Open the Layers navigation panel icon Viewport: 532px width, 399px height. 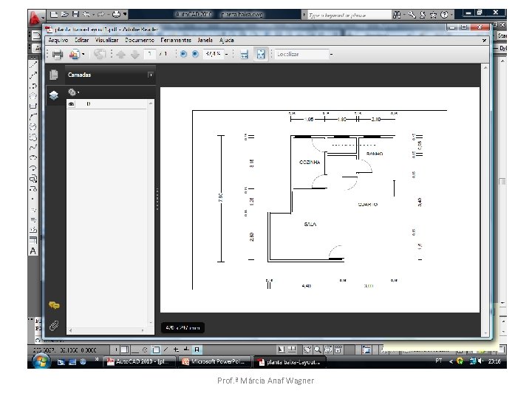(x=54, y=95)
